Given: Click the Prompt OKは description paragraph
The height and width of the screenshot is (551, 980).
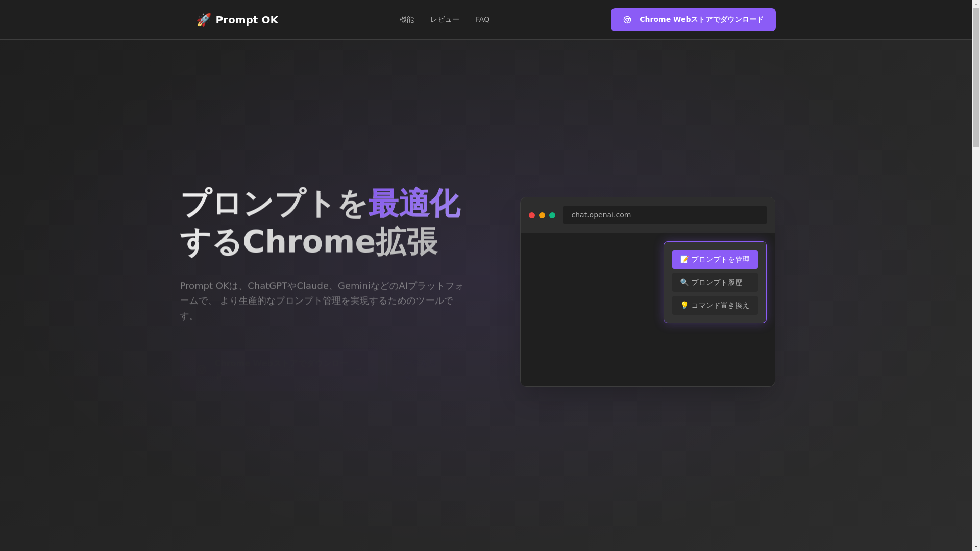Looking at the screenshot, I should [322, 300].
